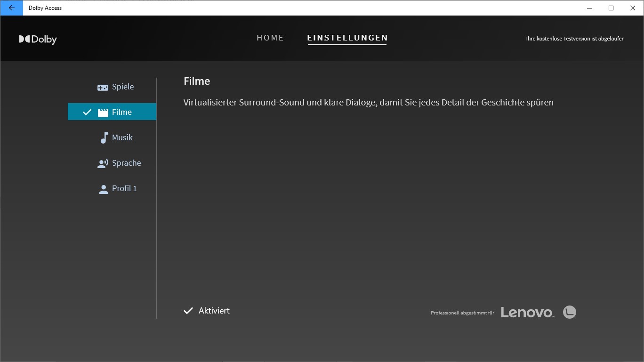Click the person icon beside Profil 1

pos(104,189)
